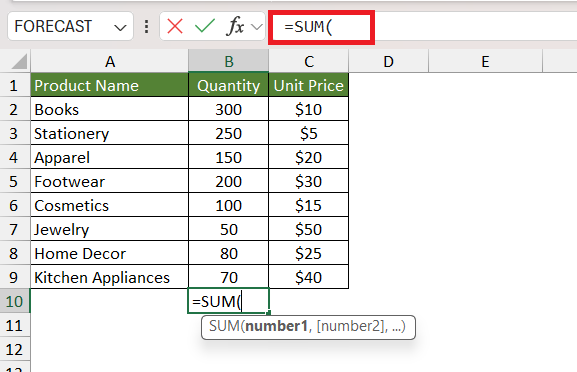Click the Home Decor cell
577x372 pixels.
point(110,253)
